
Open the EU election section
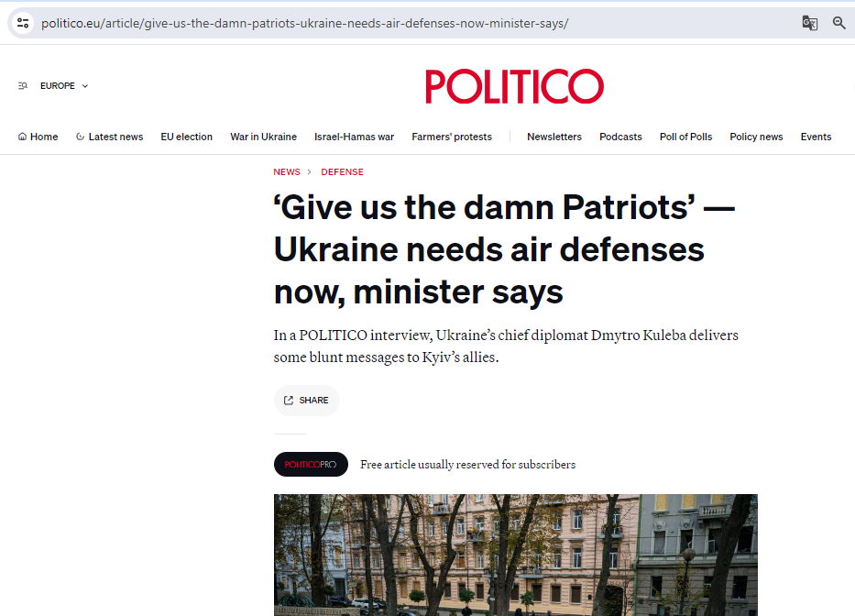186,137
